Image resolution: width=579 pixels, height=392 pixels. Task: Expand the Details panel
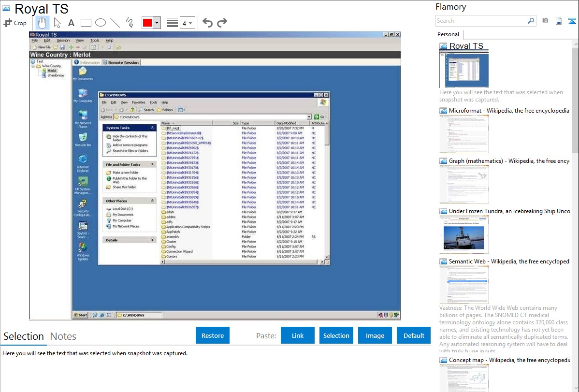coord(152,240)
